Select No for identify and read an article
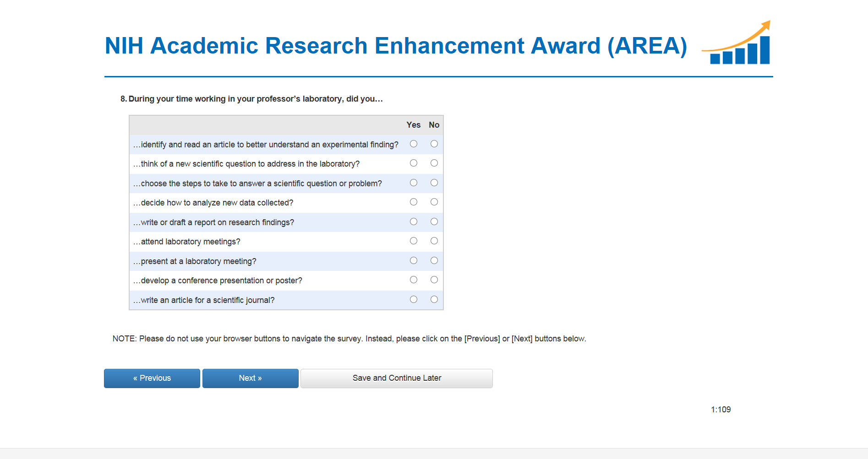This screenshot has width=868, height=459. pos(434,144)
